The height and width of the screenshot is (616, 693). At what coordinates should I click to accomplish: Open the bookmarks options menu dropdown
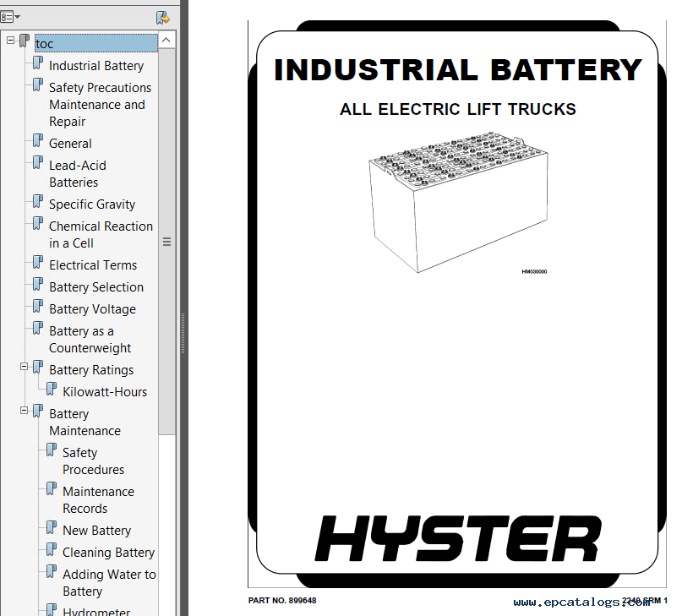click(x=10, y=17)
